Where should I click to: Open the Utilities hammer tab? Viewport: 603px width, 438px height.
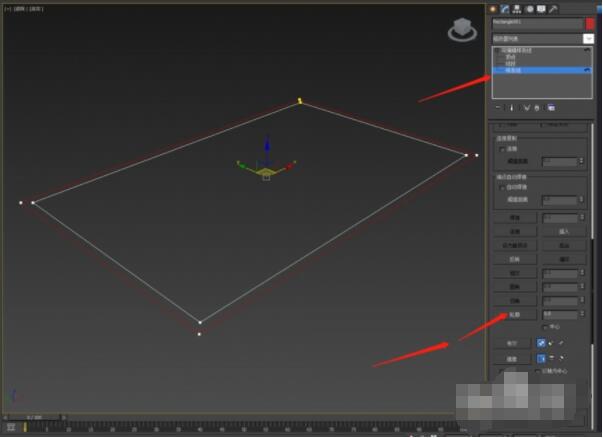552,8
